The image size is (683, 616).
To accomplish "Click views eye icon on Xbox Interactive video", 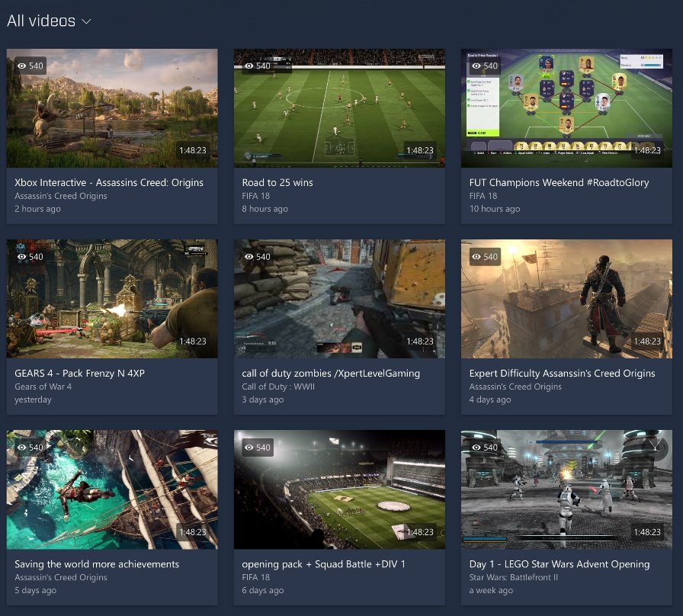I will point(22,66).
